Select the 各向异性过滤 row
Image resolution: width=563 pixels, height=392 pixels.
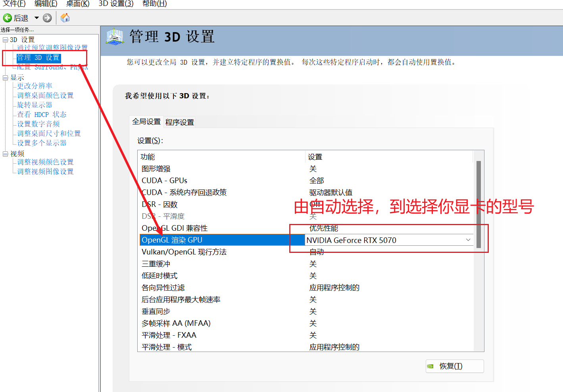click(306, 287)
